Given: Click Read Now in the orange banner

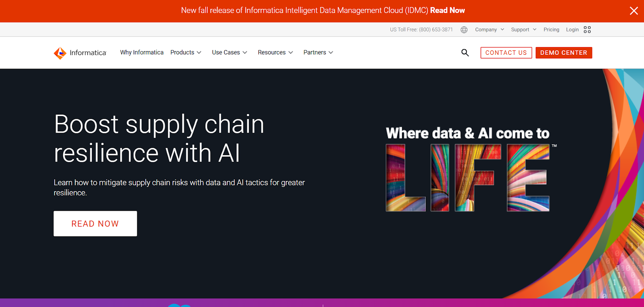Looking at the screenshot, I should [x=448, y=10].
